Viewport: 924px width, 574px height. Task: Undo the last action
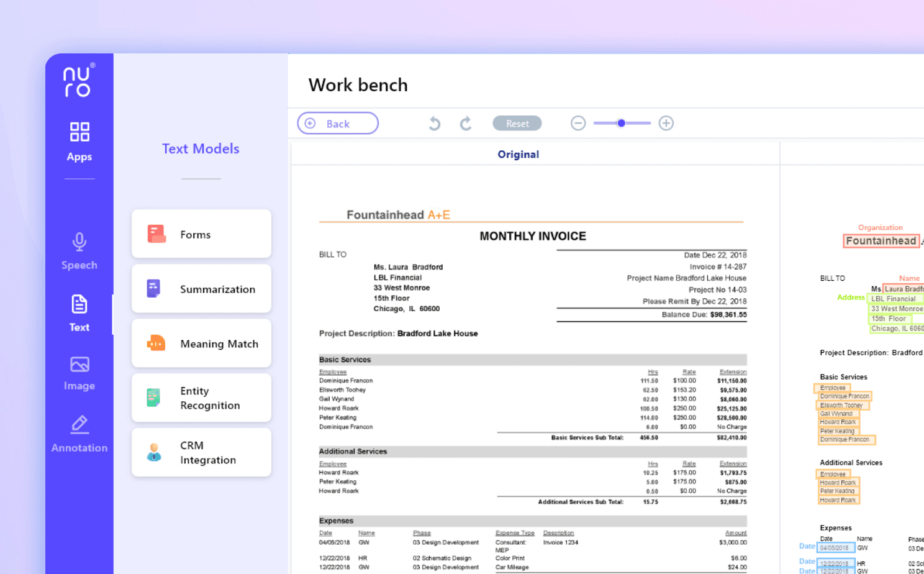[x=435, y=124]
